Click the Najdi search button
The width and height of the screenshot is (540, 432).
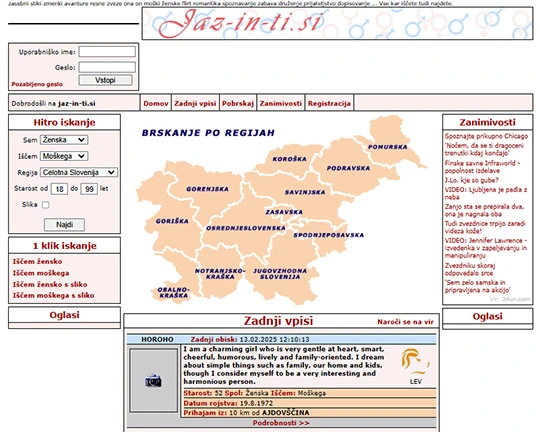(x=64, y=225)
